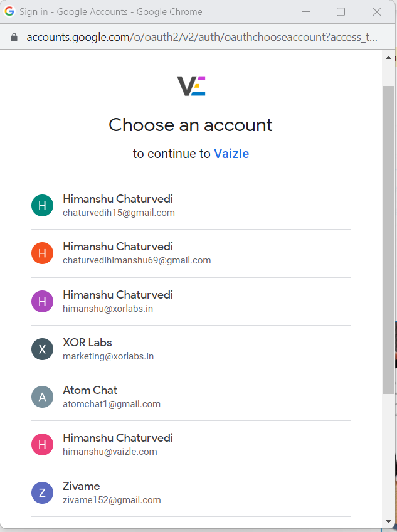Viewport: 397px width, 532px height.
Task: Select account chaturvedih15@gmail.com
Action: coord(191,206)
